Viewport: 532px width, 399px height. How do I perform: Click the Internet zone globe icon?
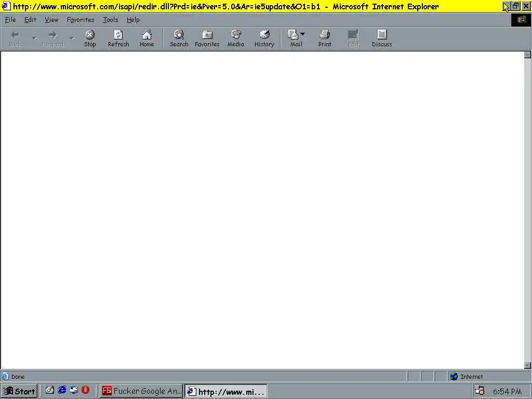tap(454, 376)
